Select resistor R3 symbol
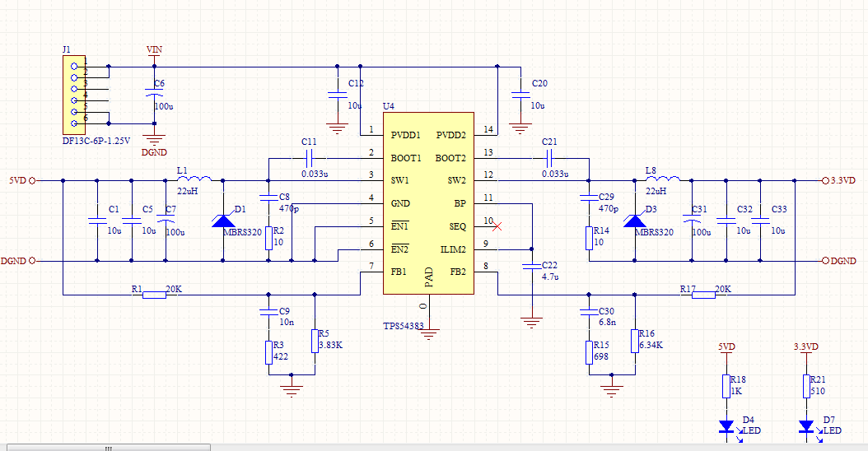 click(268, 352)
